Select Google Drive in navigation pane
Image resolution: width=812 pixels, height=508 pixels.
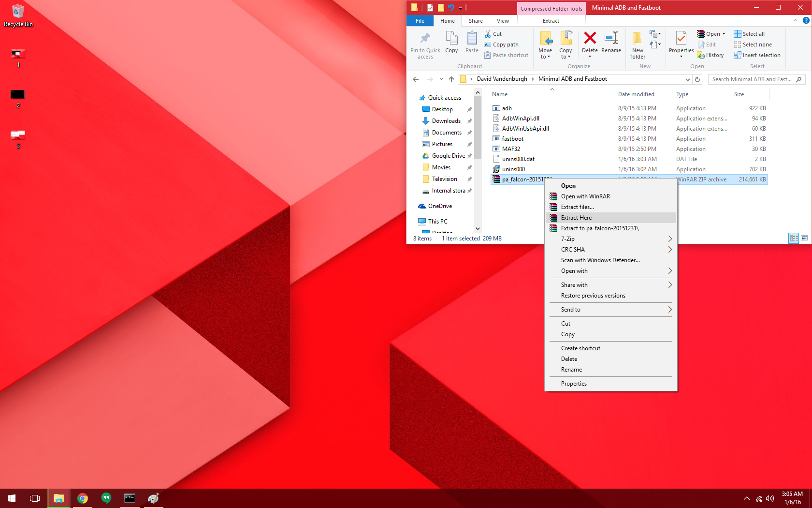point(448,156)
